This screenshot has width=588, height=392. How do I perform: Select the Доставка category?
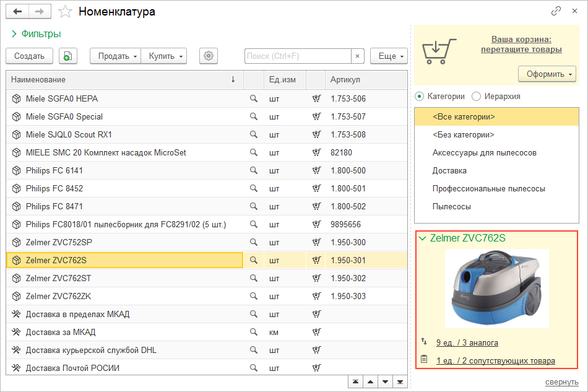coord(496,171)
